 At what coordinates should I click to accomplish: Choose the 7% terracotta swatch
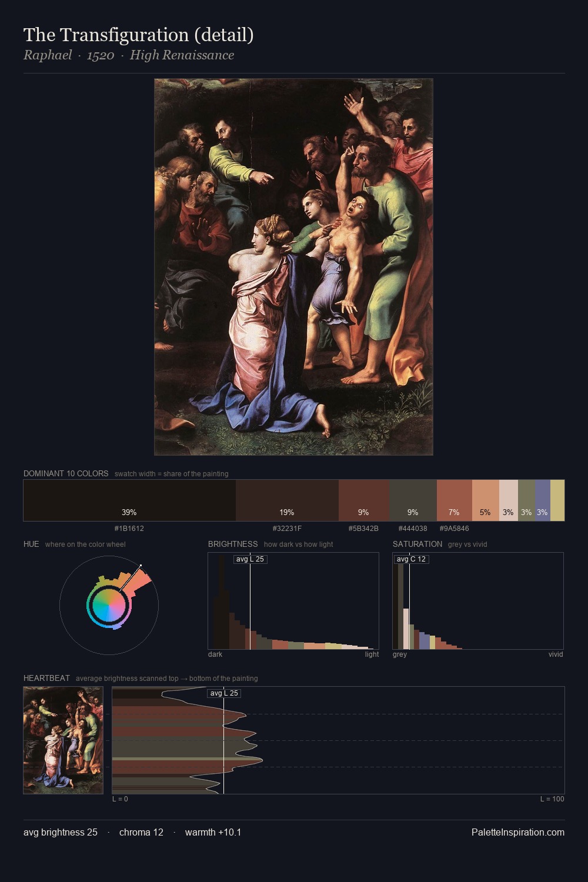[x=454, y=500]
